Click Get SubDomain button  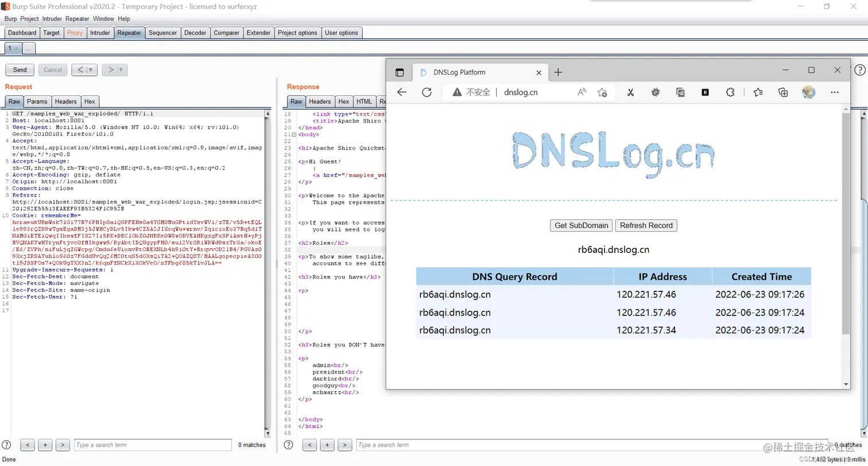point(581,225)
